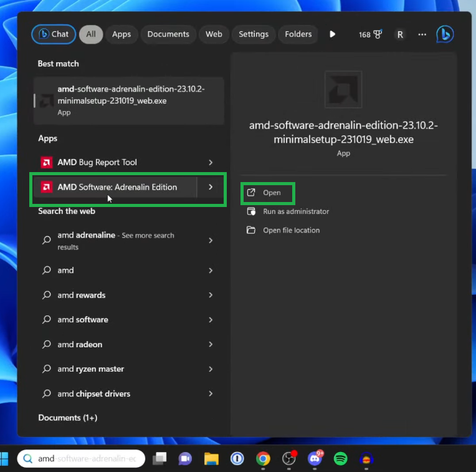Image resolution: width=476 pixels, height=472 pixels.
Task: Switch to the Documents filter
Action: 168,34
